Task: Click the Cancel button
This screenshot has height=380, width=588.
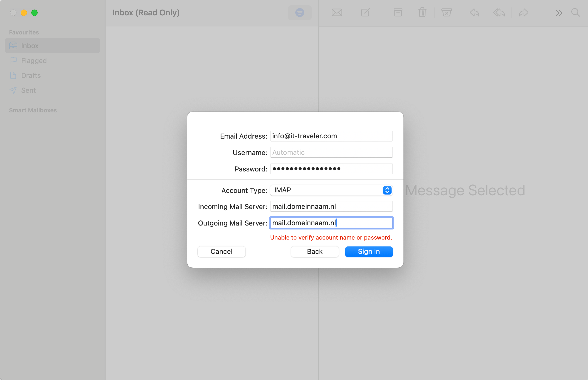Action: point(221,251)
